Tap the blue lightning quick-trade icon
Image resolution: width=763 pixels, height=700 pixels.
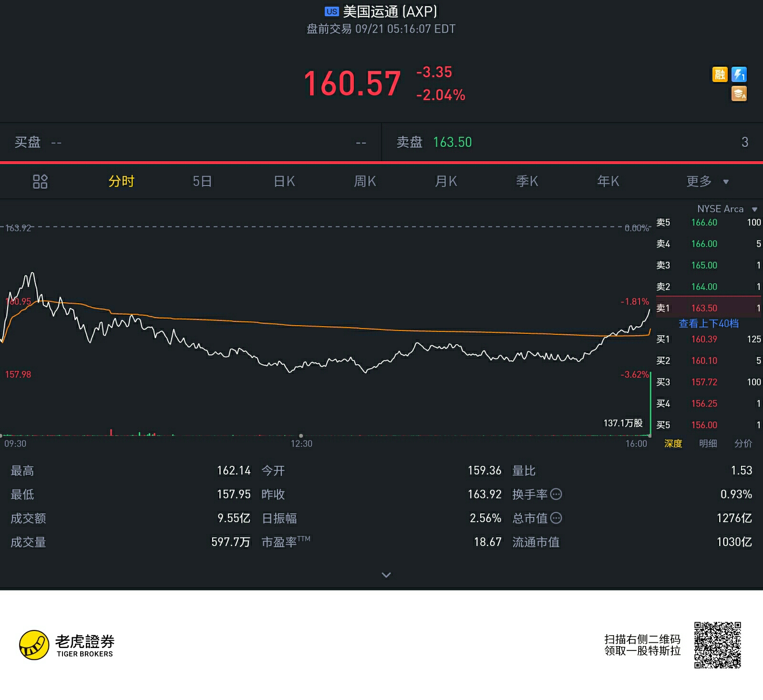point(739,74)
